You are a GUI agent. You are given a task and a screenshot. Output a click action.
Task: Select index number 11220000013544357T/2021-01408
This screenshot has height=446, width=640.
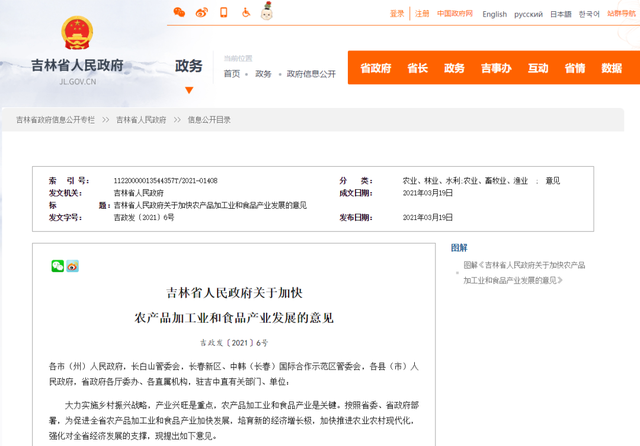165,181
